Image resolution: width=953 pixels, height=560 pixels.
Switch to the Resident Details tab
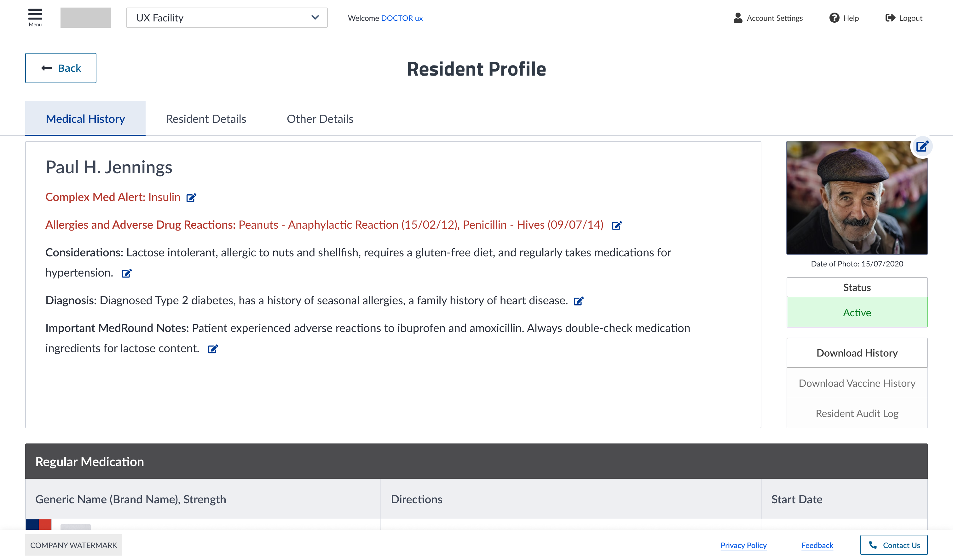coord(206,118)
